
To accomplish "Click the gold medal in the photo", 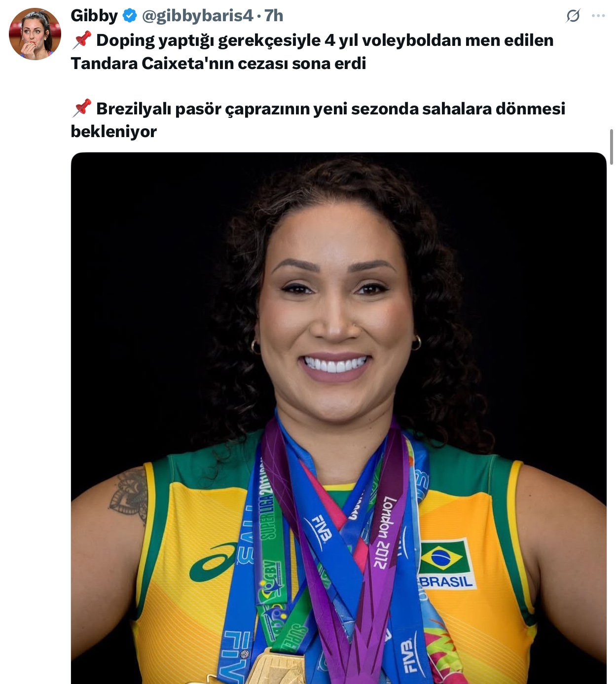I will tap(276, 668).
